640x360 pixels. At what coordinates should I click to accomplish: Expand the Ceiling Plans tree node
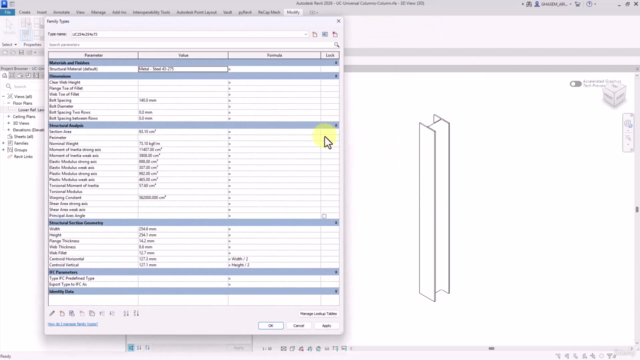pos(9,117)
